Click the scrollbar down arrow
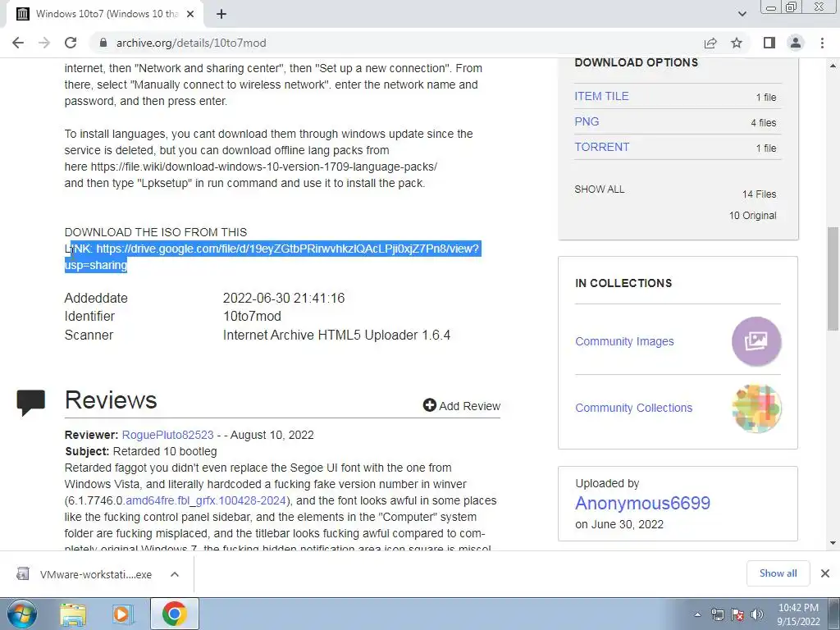This screenshot has height=630, width=840. (x=833, y=543)
